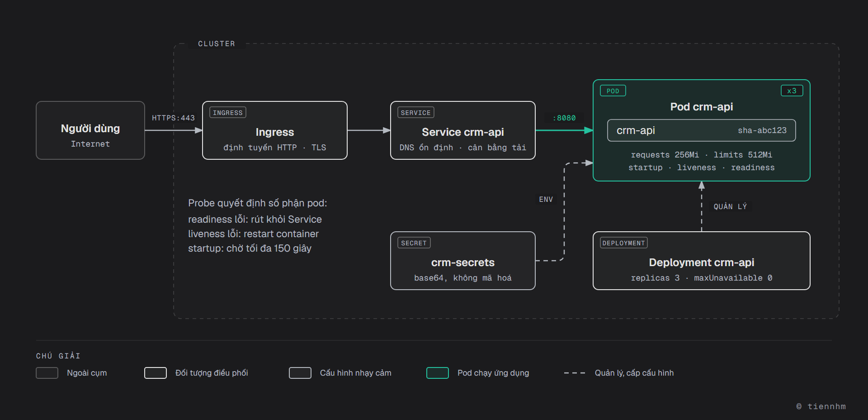868x420 pixels.
Task: Click the ENV edge label
Action: 546,200
